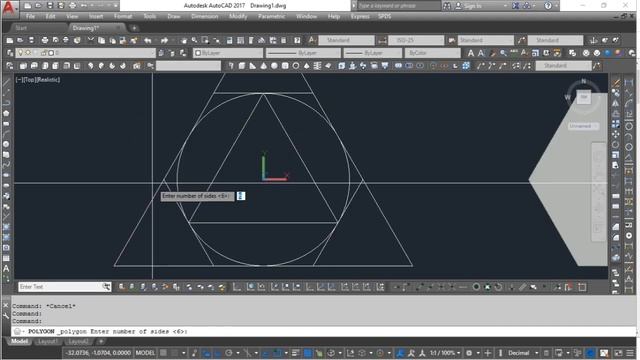Viewport: 640px width, 360px height.
Task: Click the Redo arrow in standard toolbar
Action: tap(164, 40)
